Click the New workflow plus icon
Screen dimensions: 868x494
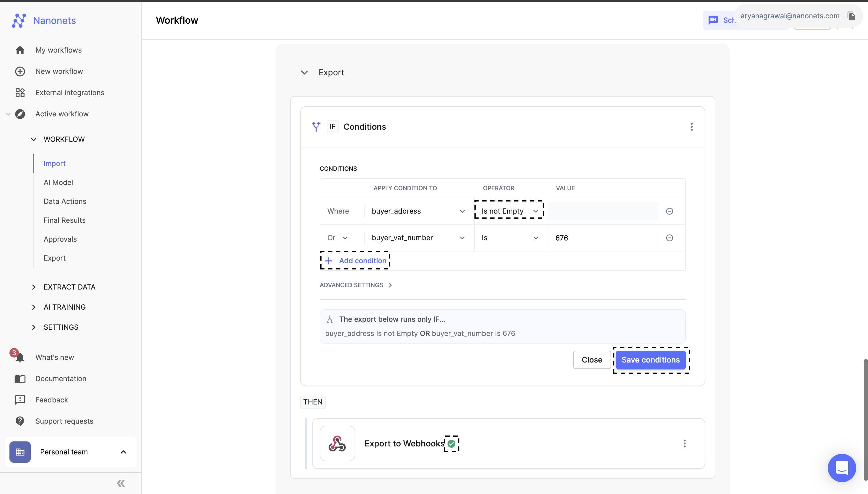point(20,71)
